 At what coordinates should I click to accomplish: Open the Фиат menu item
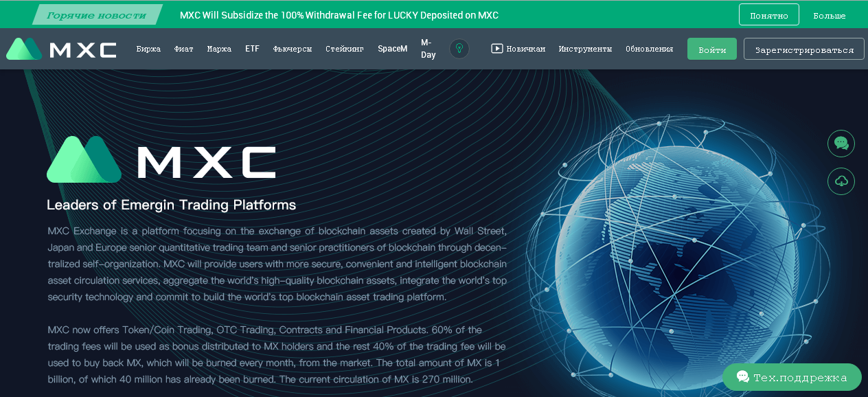[184, 49]
